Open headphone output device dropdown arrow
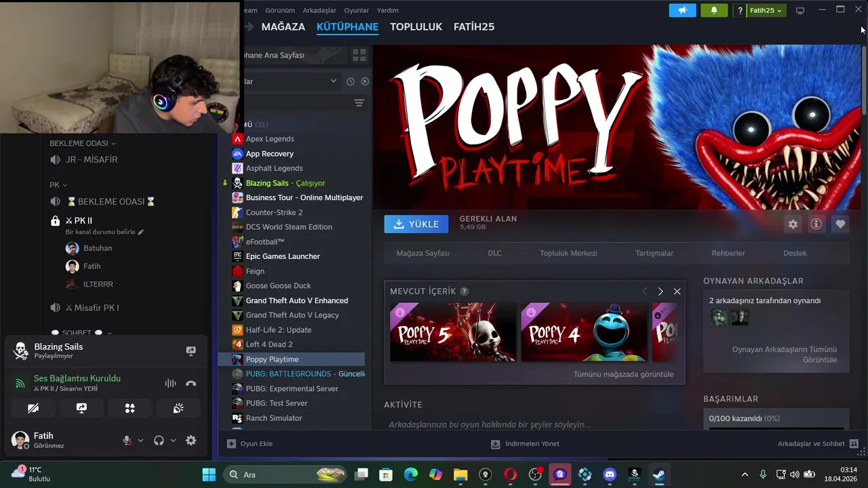This screenshot has height=488, width=868. coord(173,441)
